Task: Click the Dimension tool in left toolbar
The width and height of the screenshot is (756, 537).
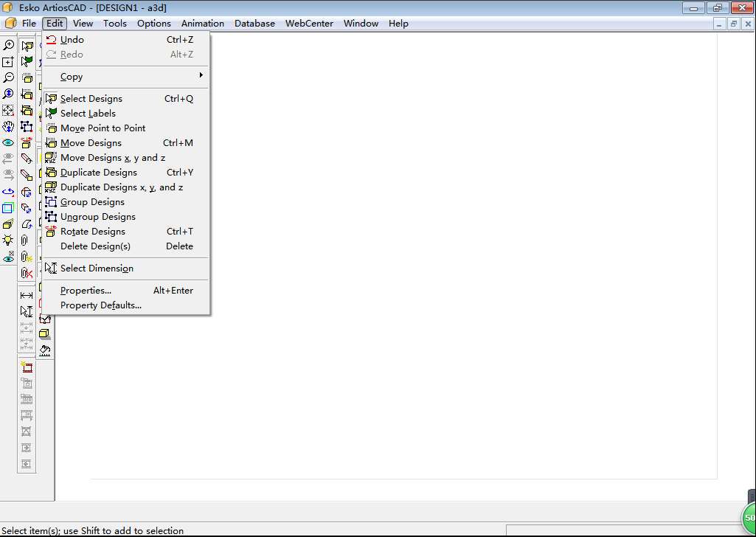Action: (x=27, y=296)
